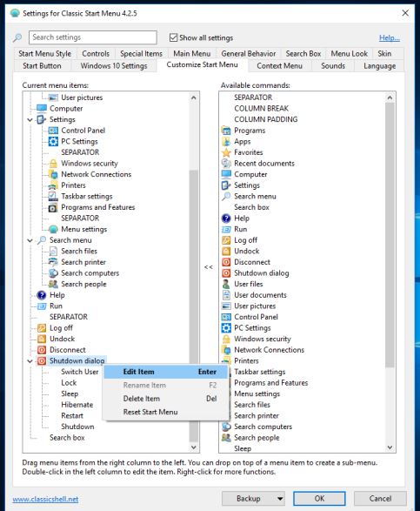The image size is (420, 511).
Task: Click the Network Connections icon in left tree
Action: (x=53, y=174)
